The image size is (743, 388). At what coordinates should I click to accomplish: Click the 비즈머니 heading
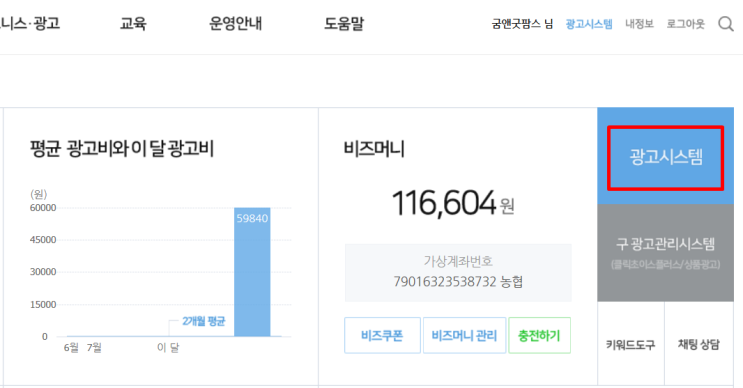(x=374, y=149)
